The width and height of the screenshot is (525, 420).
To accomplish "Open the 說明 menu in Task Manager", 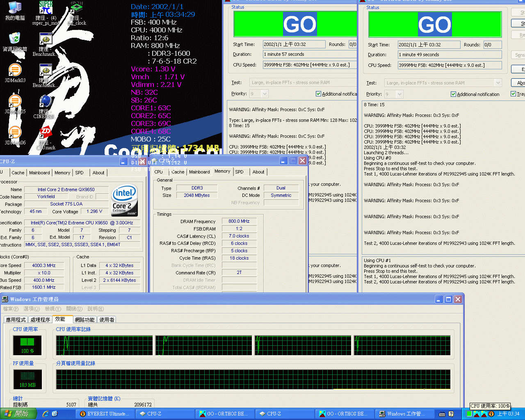I will [96, 309].
